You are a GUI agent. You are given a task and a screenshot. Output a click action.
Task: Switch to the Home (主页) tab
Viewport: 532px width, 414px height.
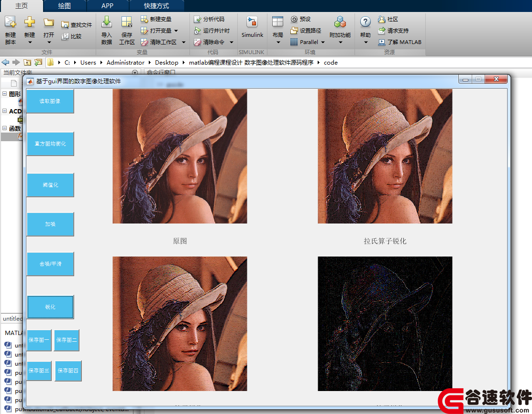[x=22, y=6]
